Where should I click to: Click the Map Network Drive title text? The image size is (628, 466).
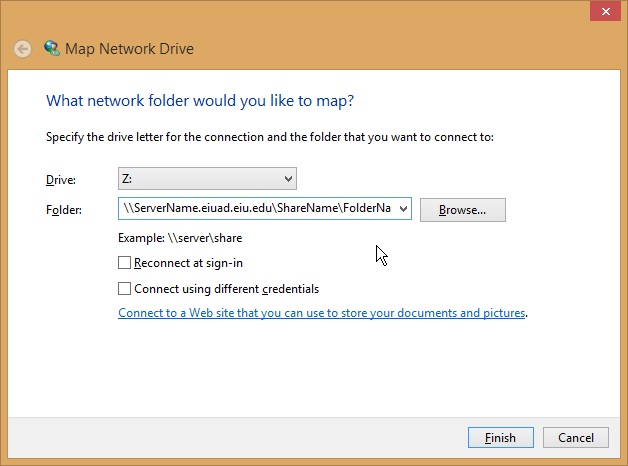coord(129,49)
